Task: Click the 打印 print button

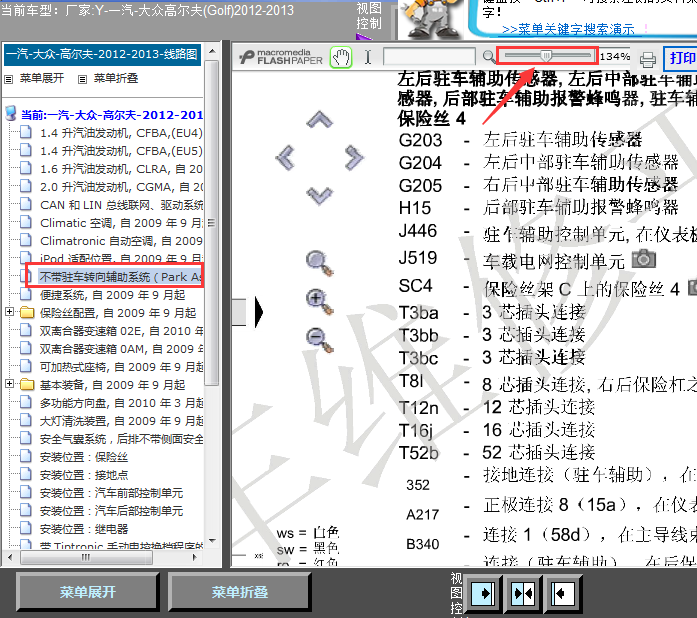Action: click(x=681, y=58)
